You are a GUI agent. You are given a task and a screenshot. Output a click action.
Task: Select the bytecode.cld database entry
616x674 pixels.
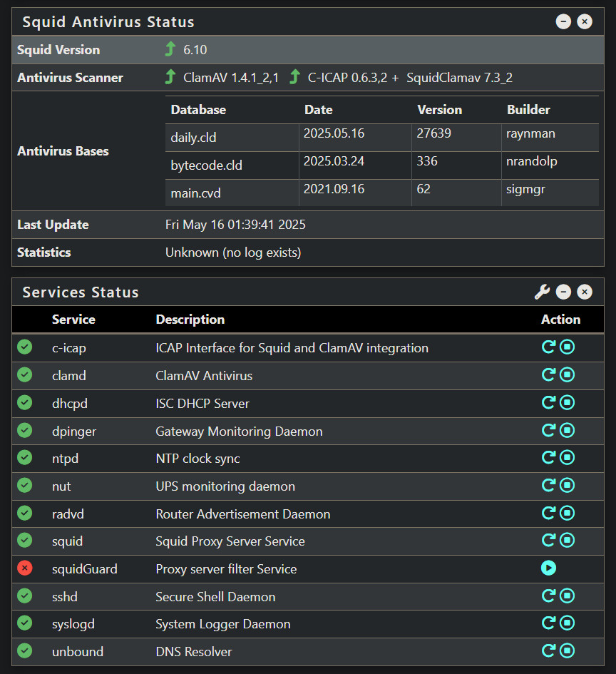(207, 165)
